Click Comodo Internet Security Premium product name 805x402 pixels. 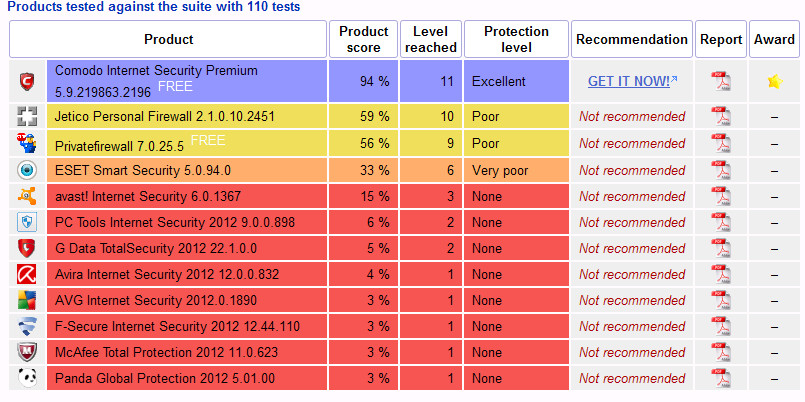tap(156, 71)
